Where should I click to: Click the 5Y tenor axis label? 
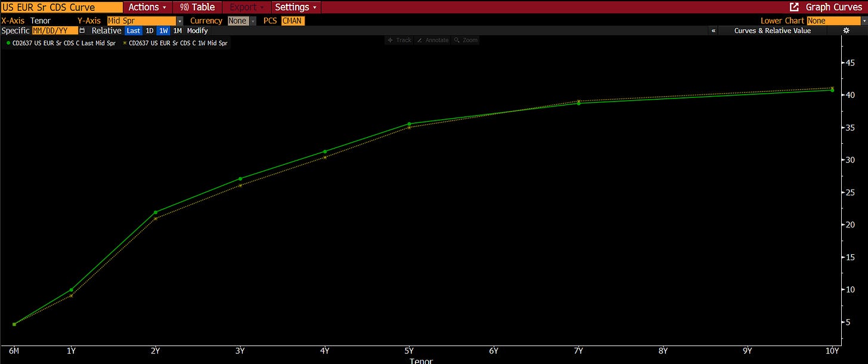[409, 351]
